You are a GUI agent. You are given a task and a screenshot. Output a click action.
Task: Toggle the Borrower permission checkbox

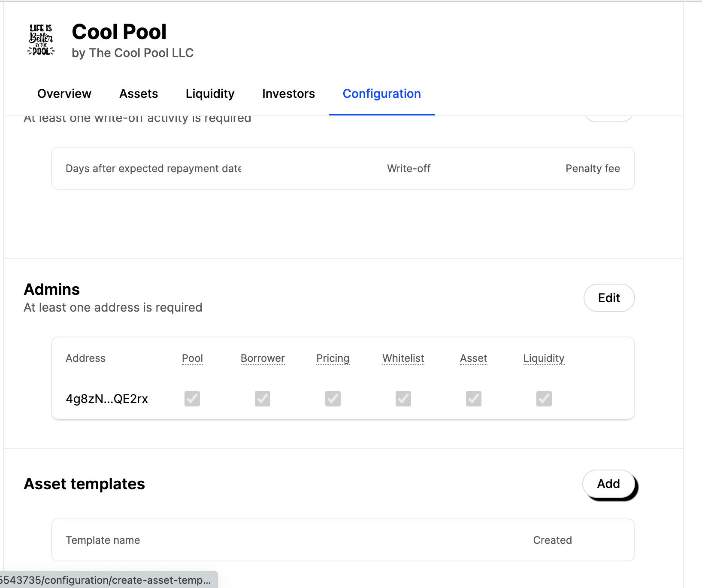(x=263, y=398)
